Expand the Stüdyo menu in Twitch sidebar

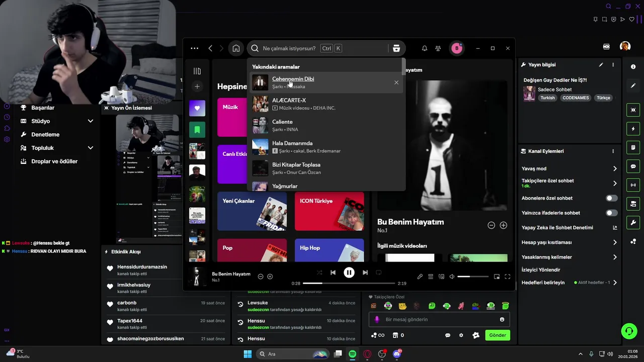coord(91,121)
